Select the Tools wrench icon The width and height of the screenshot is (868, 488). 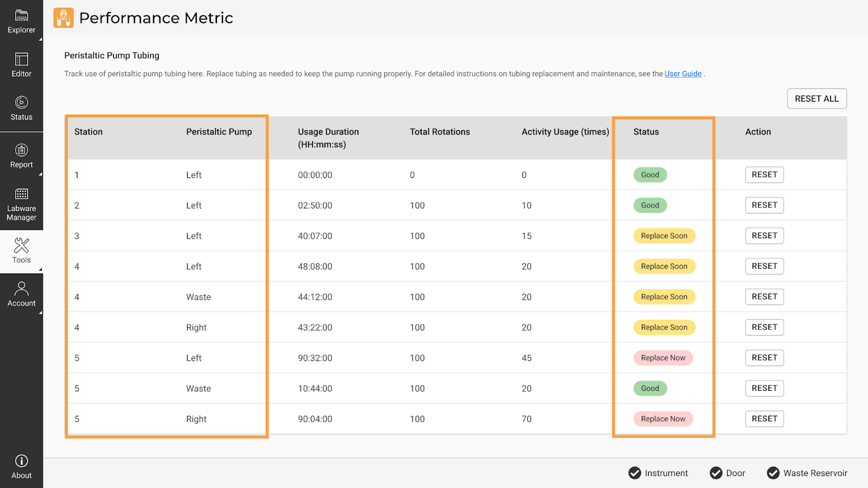[x=22, y=245]
